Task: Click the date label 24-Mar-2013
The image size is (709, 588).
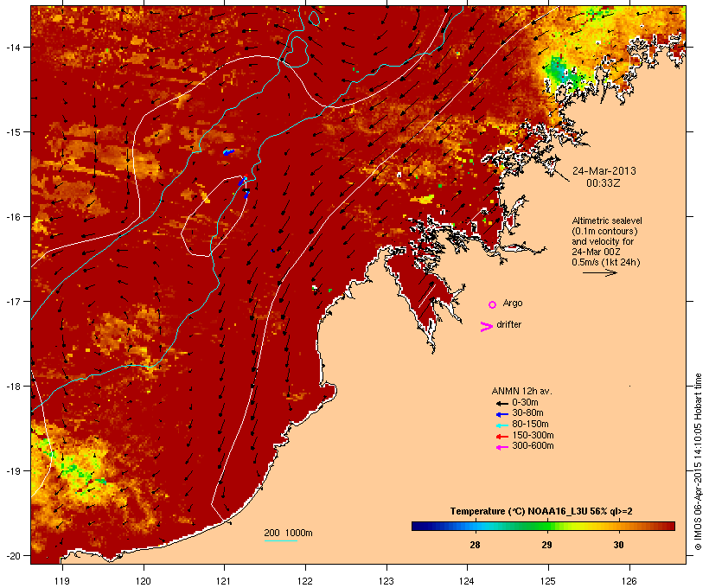Action: pyautogui.click(x=604, y=171)
